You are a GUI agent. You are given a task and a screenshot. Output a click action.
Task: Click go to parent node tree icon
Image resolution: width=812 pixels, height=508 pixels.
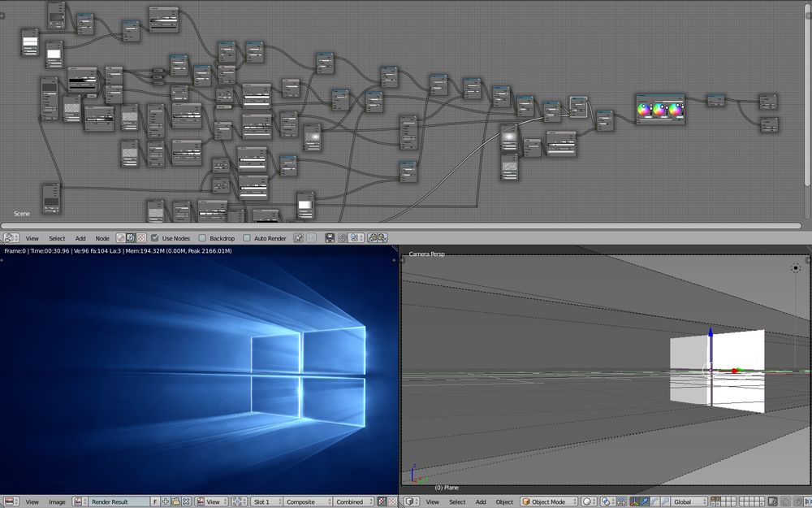(311, 238)
